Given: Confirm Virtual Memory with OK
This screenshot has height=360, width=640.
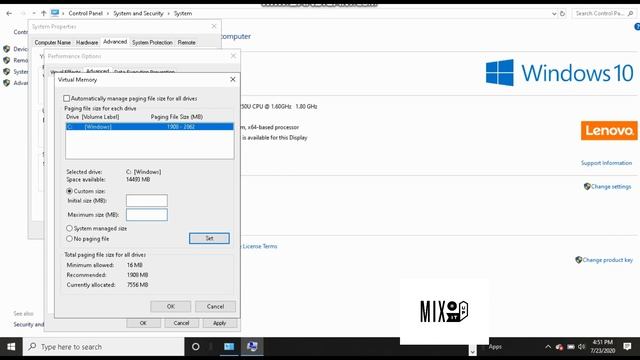Looking at the screenshot, I should click(x=171, y=307).
